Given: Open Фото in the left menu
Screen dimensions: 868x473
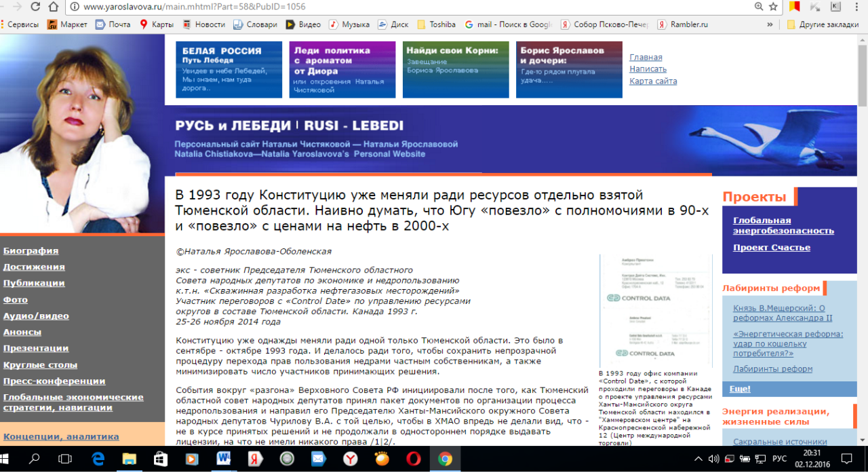Looking at the screenshot, I should pyautogui.click(x=16, y=300).
